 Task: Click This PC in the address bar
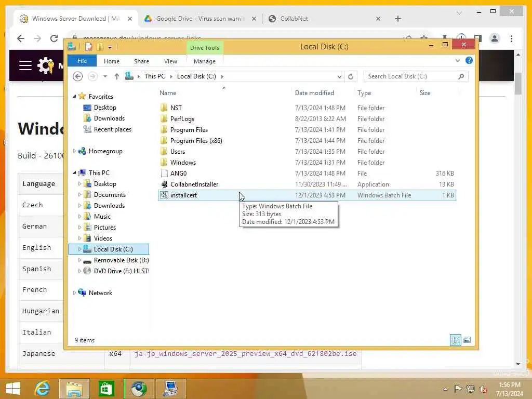154,76
